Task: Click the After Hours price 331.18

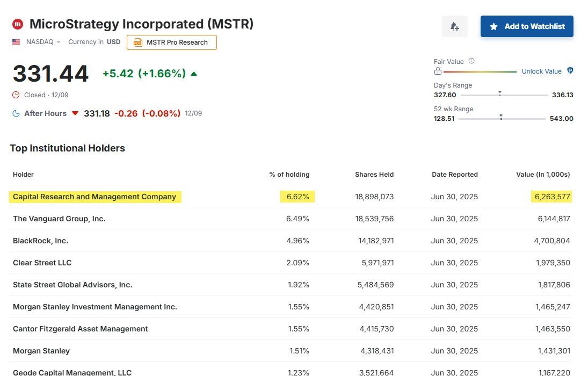Action: [x=97, y=113]
